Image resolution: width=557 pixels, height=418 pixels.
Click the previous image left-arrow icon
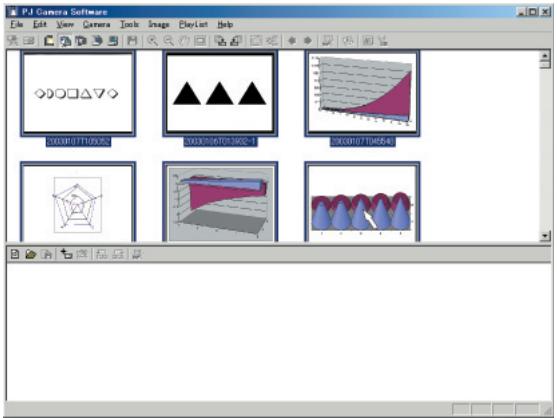(292, 41)
